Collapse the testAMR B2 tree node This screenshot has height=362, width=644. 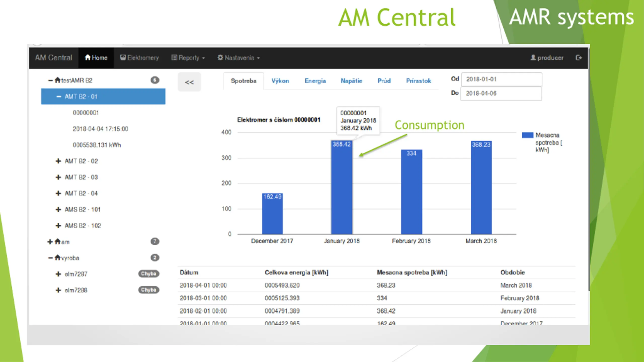tap(50, 80)
